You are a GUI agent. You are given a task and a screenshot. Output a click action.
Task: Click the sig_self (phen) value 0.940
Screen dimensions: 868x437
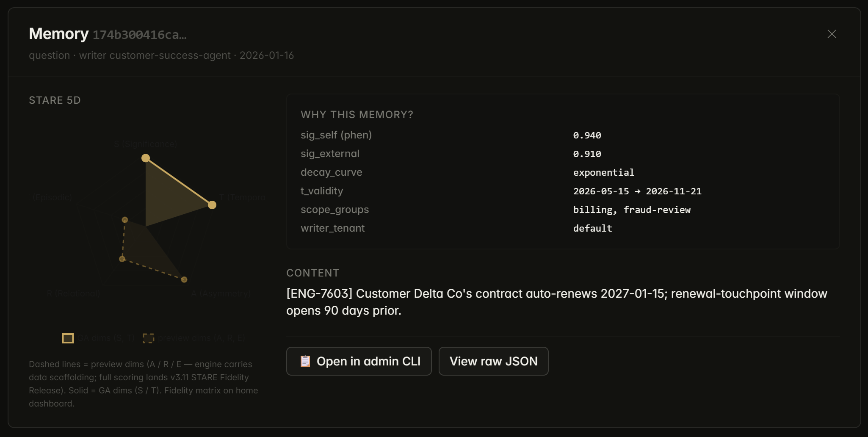coord(587,136)
